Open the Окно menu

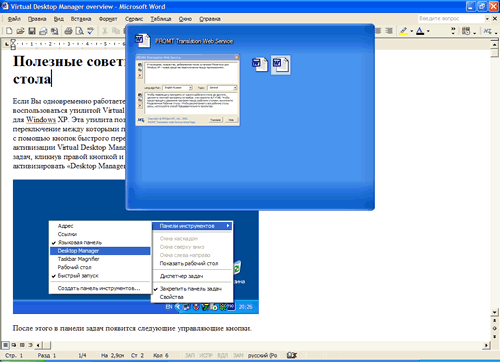[185, 19]
